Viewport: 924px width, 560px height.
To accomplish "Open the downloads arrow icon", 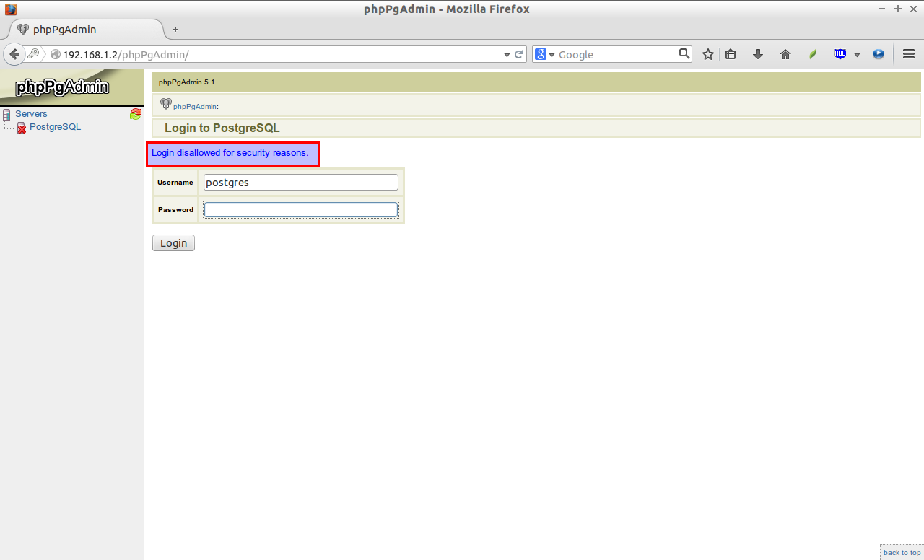I will (x=758, y=54).
